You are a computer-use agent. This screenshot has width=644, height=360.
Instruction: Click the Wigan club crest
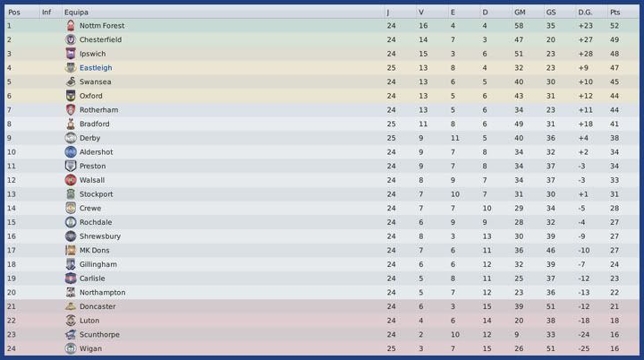tap(71, 348)
